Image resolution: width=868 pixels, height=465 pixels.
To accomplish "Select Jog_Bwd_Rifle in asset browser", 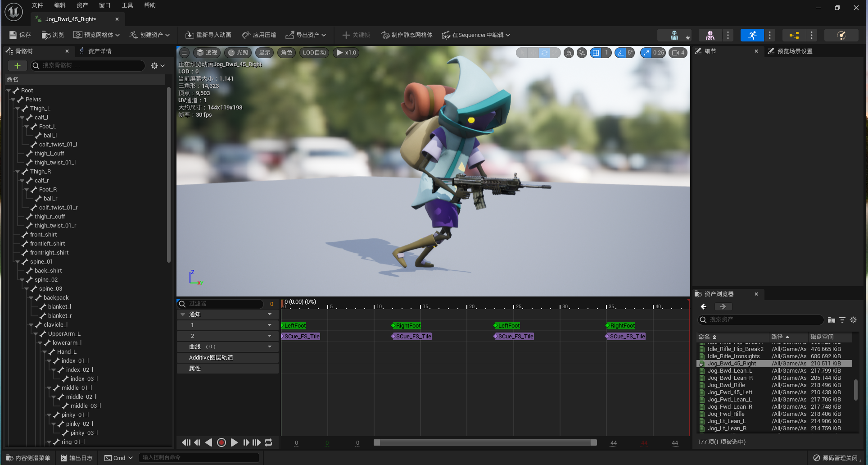I will click(x=726, y=385).
